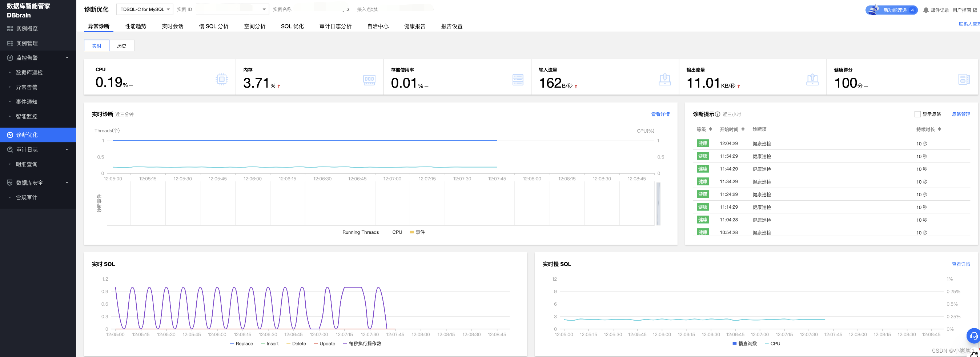Go to 合规审计 in sidebar
The height and width of the screenshot is (357, 980).
click(26, 197)
